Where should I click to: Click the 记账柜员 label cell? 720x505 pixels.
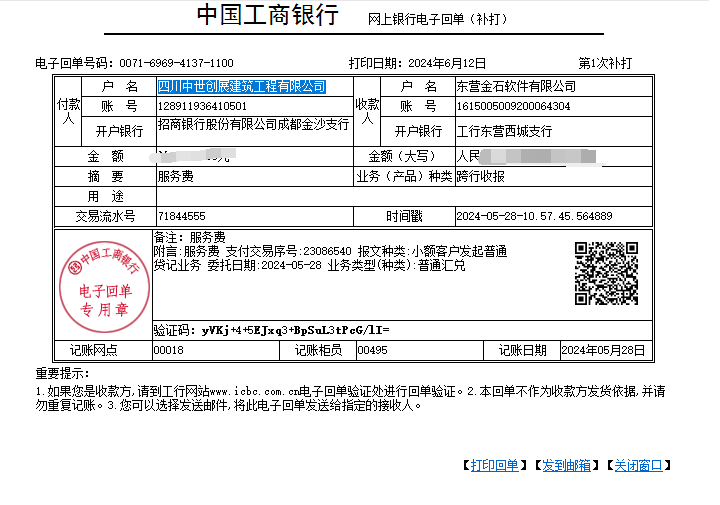[x=318, y=350]
